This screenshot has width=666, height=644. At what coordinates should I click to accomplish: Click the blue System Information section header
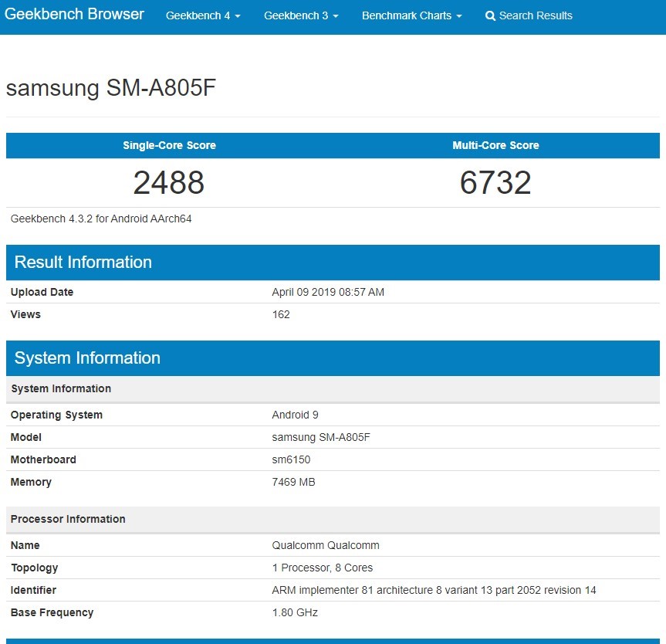(x=333, y=358)
